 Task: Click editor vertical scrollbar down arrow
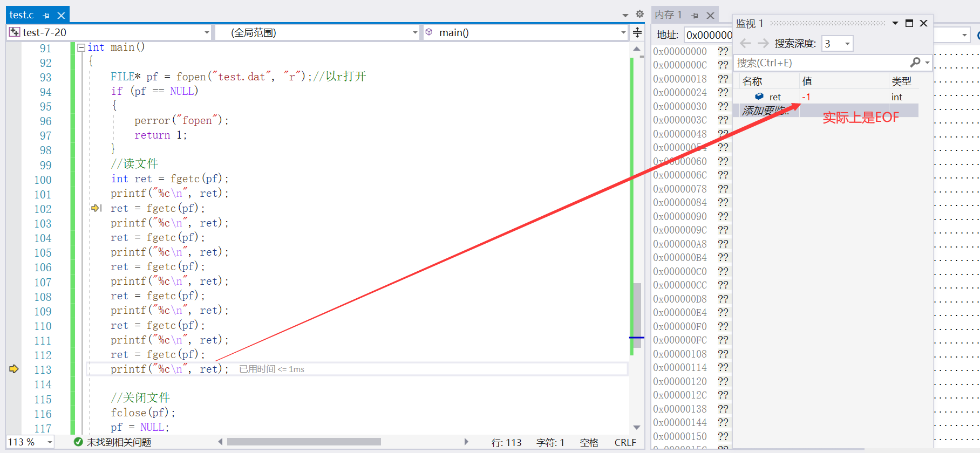click(x=637, y=427)
